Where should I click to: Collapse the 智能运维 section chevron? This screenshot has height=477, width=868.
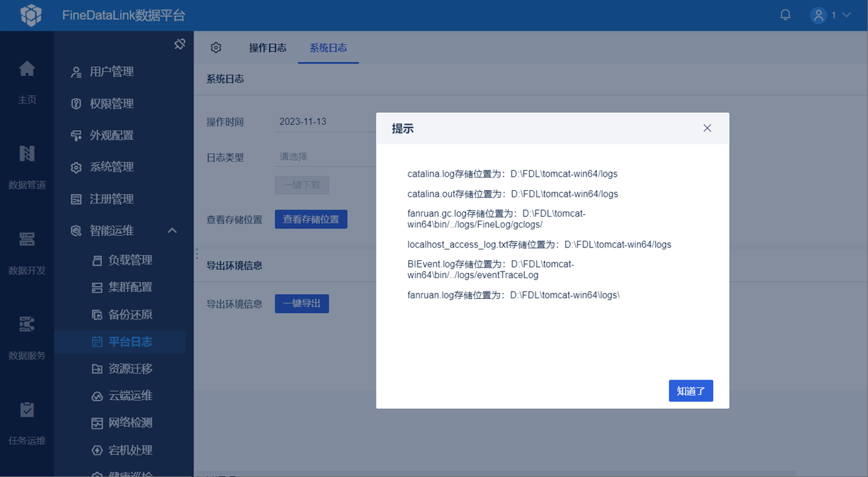tap(172, 231)
